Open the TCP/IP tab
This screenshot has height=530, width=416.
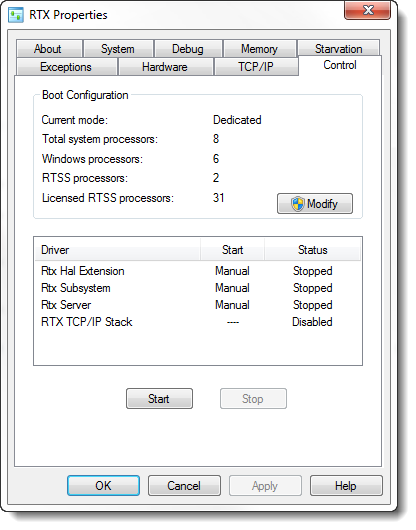pos(256,67)
